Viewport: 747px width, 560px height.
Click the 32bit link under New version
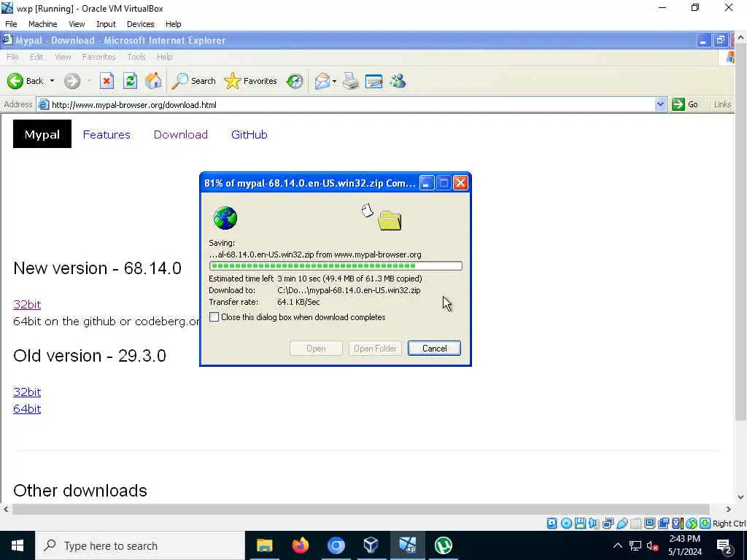point(27,304)
